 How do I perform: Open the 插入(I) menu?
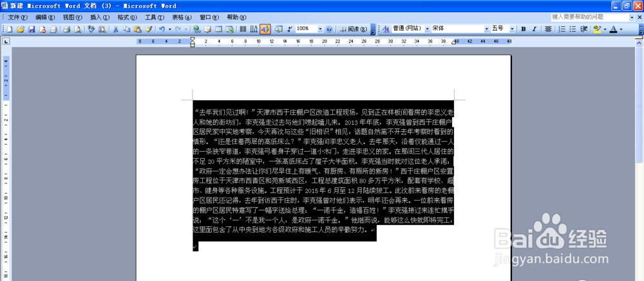coord(100,17)
